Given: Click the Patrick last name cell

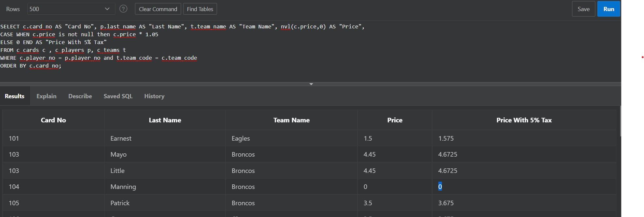Looking at the screenshot, I should 165,203.
